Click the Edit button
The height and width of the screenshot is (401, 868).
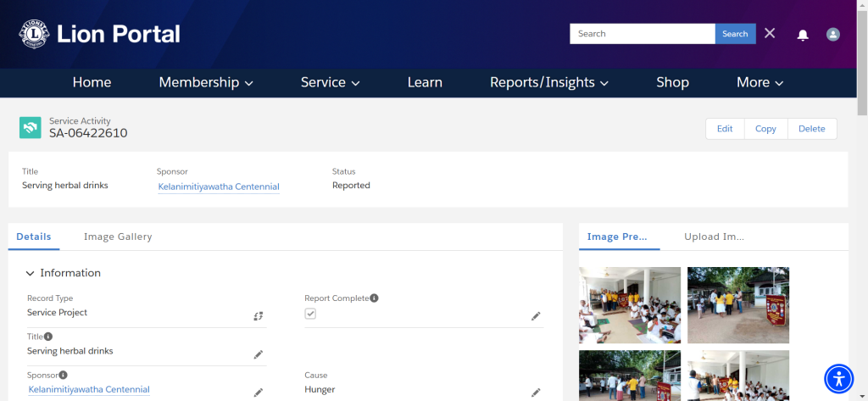pyautogui.click(x=725, y=129)
